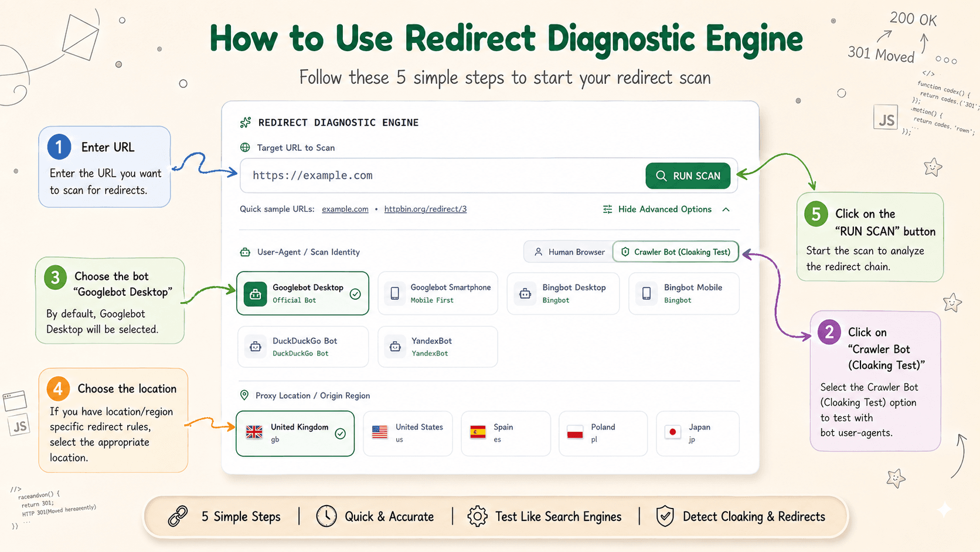Image resolution: width=980 pixels, height=552 pixels.
Task: Click the "Quick sample URLs:" label
Action: tap(277, 209)
